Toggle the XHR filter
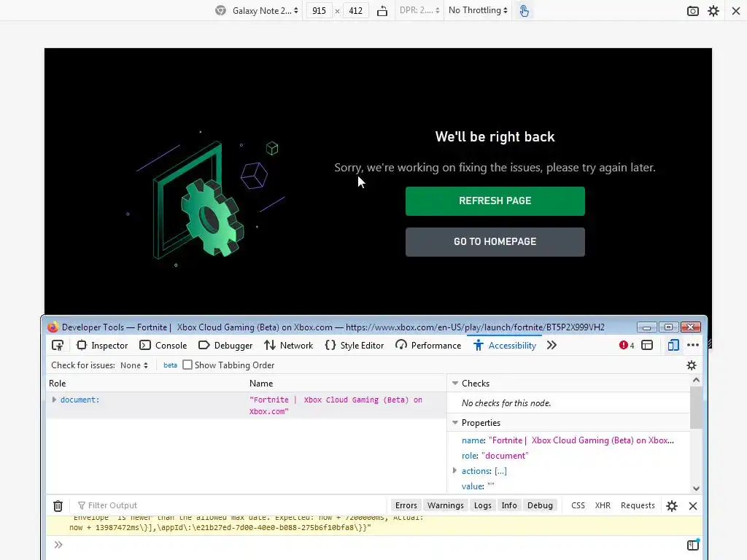 tap(603, 506)
